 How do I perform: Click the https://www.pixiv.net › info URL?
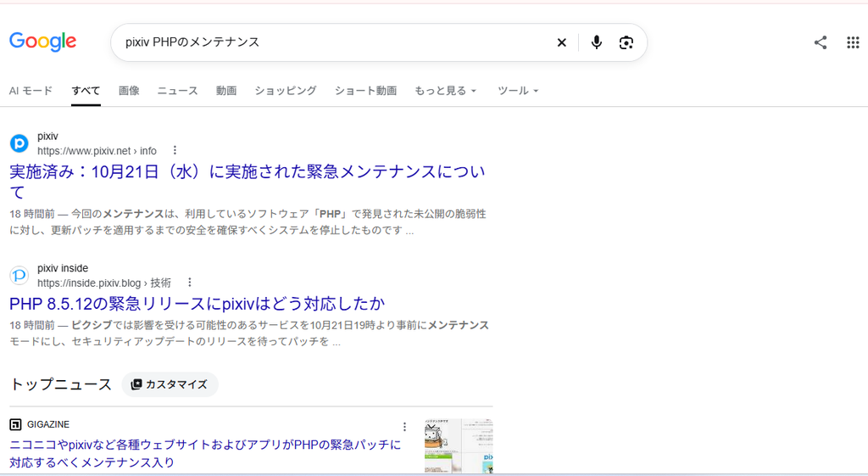coord(97,151)
